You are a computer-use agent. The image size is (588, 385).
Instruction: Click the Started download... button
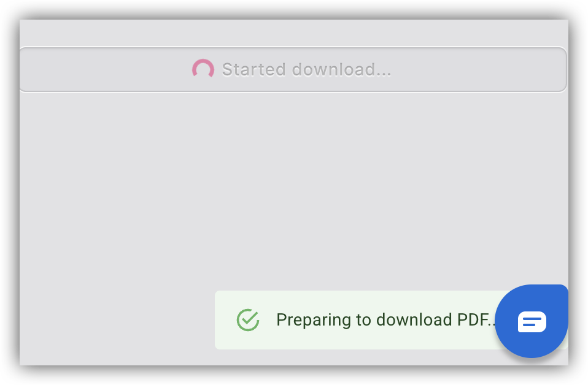(x=293, y=69)
